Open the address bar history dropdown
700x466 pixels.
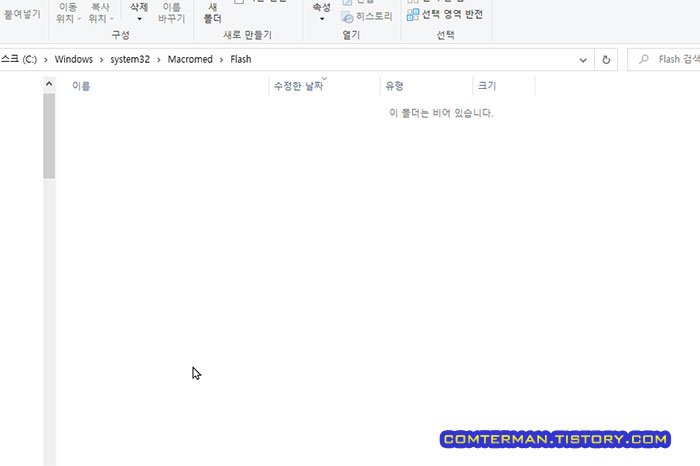pyautogui.click(x=583, y=60)
